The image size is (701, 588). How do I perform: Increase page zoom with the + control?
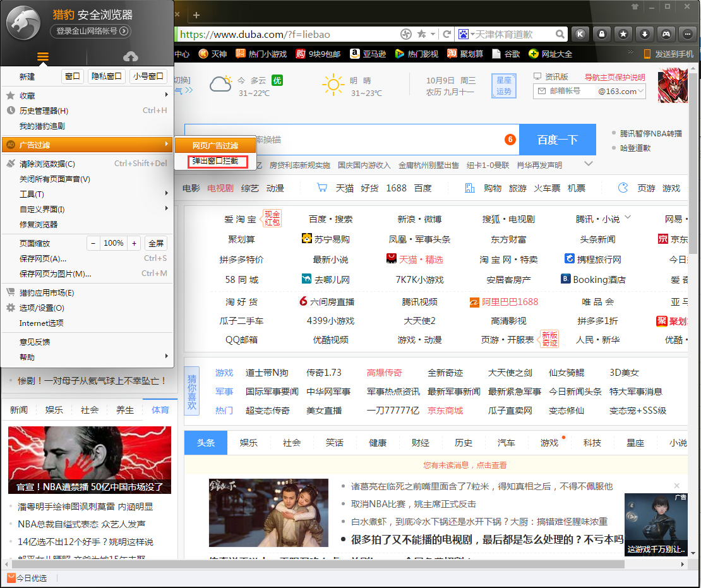[135, 243]
